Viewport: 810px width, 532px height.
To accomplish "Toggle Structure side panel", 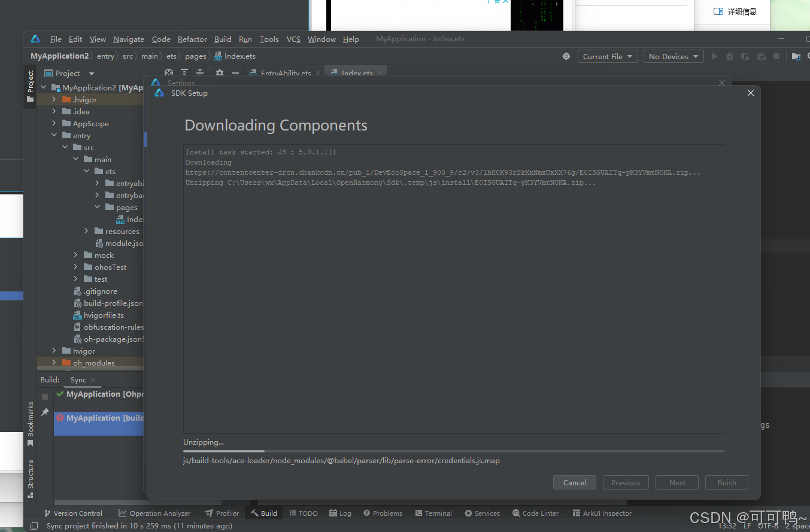I will [30, 478].
